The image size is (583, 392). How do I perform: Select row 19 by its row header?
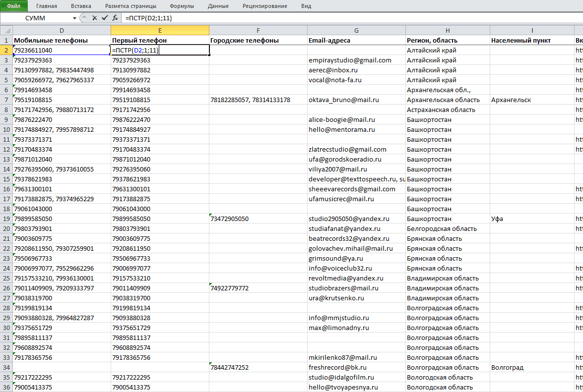(6, 219)
